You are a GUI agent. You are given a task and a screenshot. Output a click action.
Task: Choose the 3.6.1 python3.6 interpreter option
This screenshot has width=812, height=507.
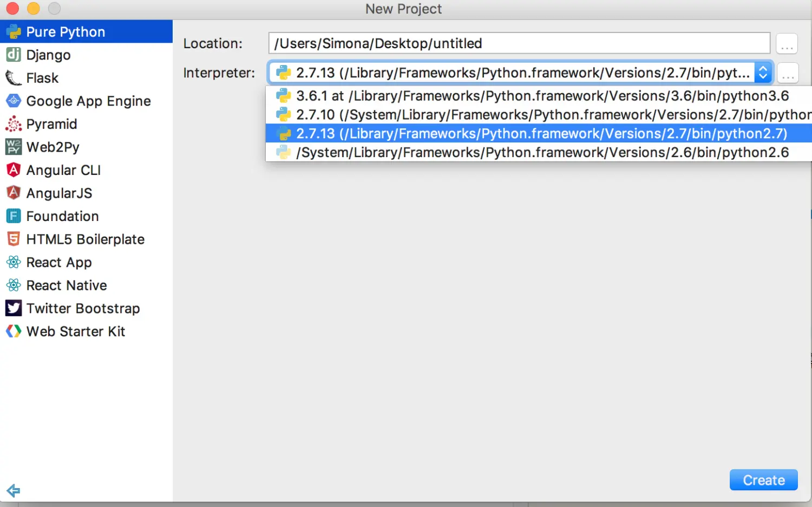point(539,96)
